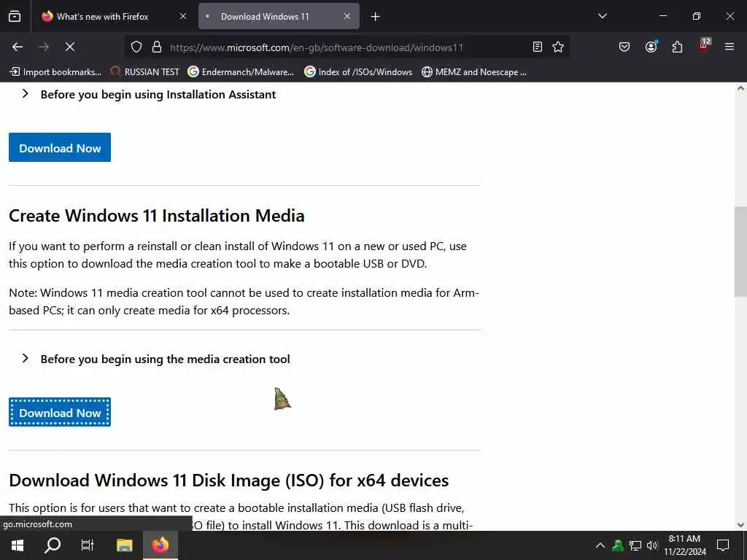Open tracking protection shield icon
The height and width of the screenshot is (560, 747).
[136, 47]
